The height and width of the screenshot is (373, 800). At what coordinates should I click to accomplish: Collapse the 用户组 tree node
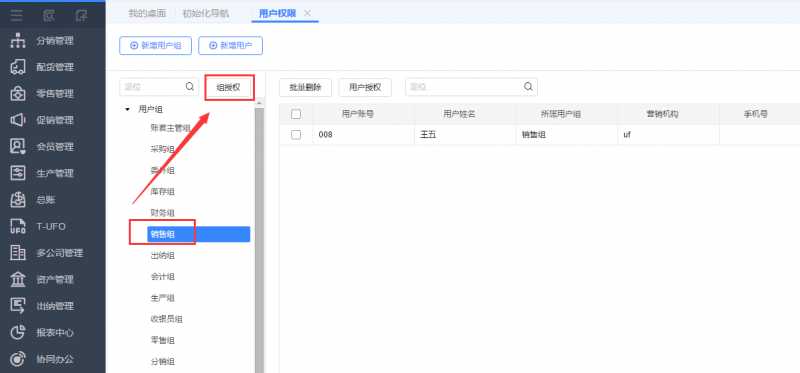click(128, 109)
